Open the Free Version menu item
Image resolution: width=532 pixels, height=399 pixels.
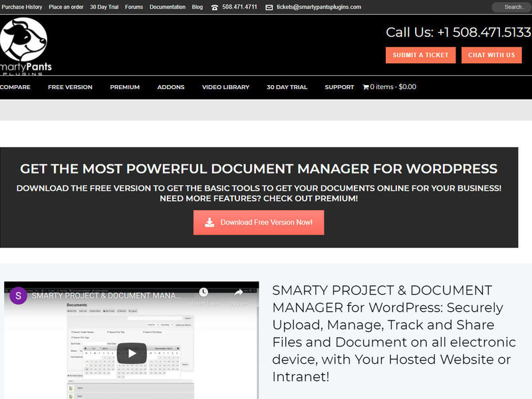click(x=70, y=87)
